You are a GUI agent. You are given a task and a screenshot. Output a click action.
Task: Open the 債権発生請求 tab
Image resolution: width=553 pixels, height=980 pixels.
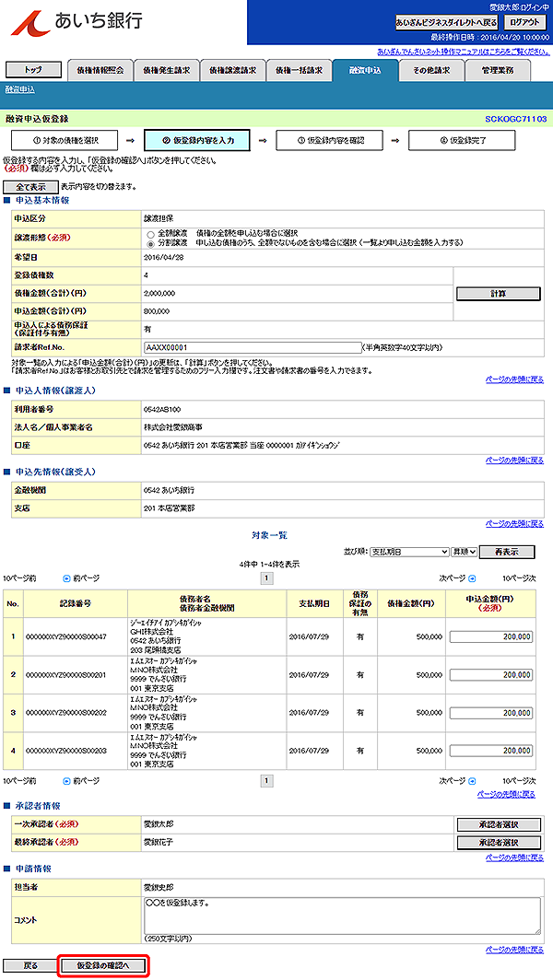[x=166, y=71]
